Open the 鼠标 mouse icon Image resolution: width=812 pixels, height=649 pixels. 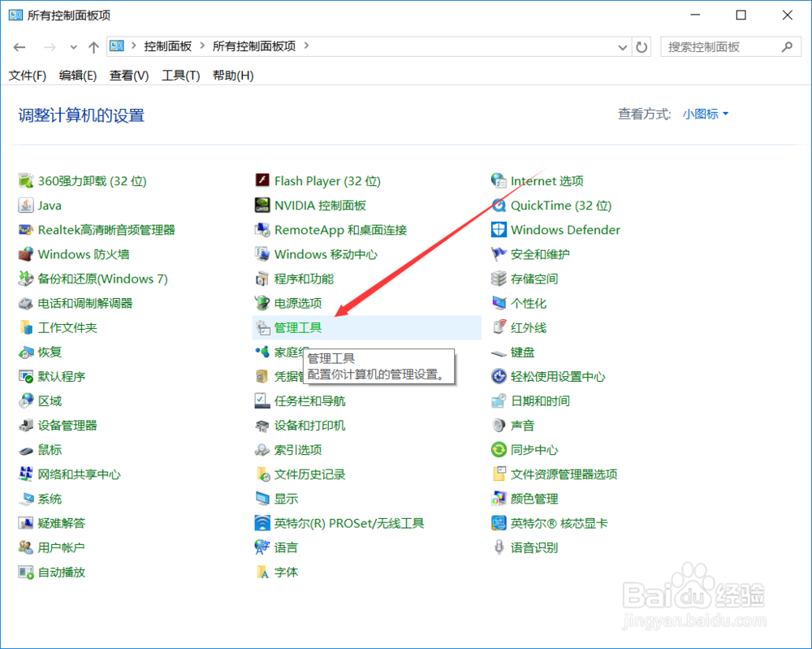pos(25,450)
